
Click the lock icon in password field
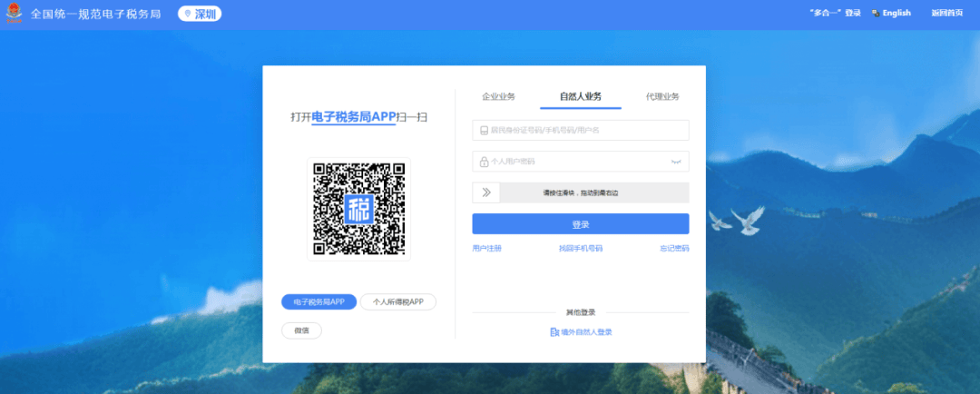(485, 162)
